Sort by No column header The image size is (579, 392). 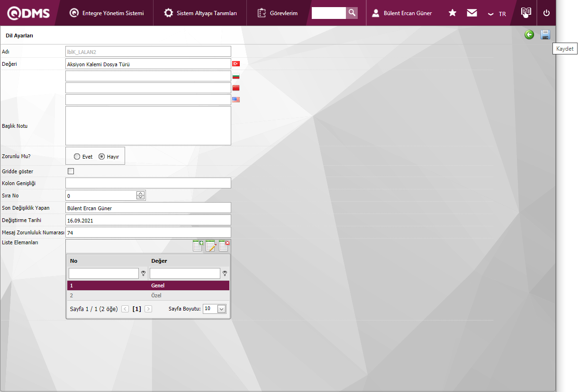pyautogui.click(x=74, y=261)
